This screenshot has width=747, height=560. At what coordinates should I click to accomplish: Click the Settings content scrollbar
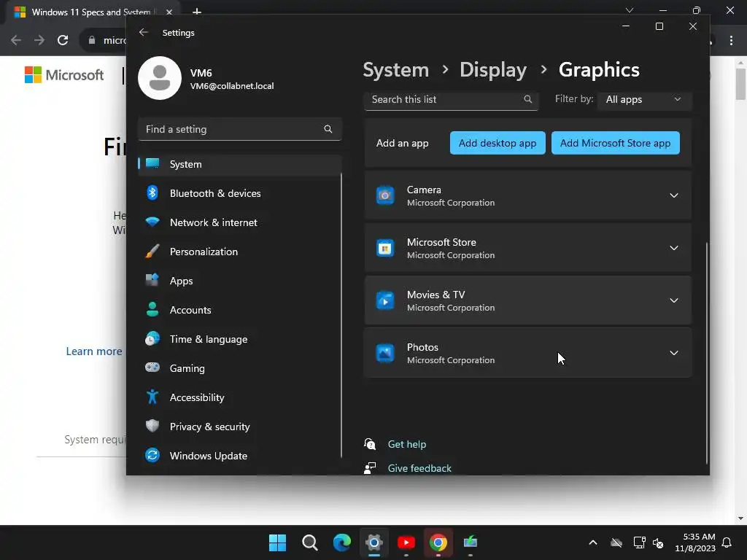click(706, 352)
